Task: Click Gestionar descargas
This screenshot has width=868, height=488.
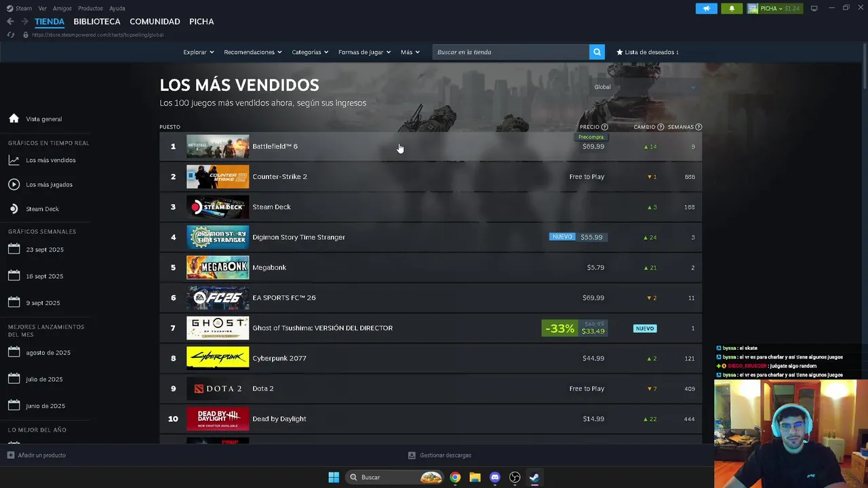Action: 439,455
